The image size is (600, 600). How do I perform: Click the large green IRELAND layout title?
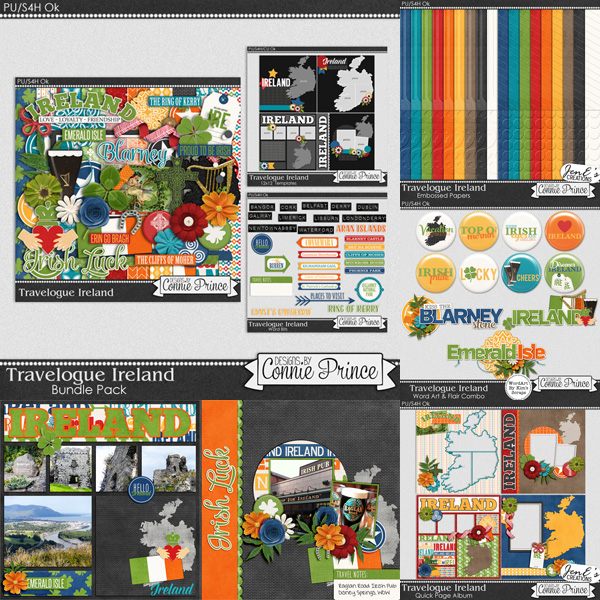99,423
